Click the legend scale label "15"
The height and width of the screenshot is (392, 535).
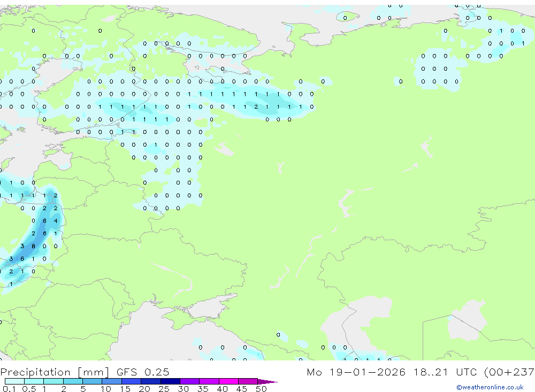pos(125,389)
